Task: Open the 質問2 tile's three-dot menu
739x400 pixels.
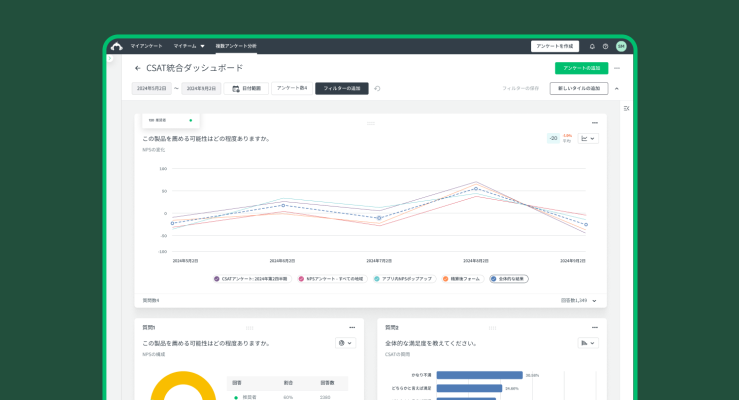Action: (595, 327)
